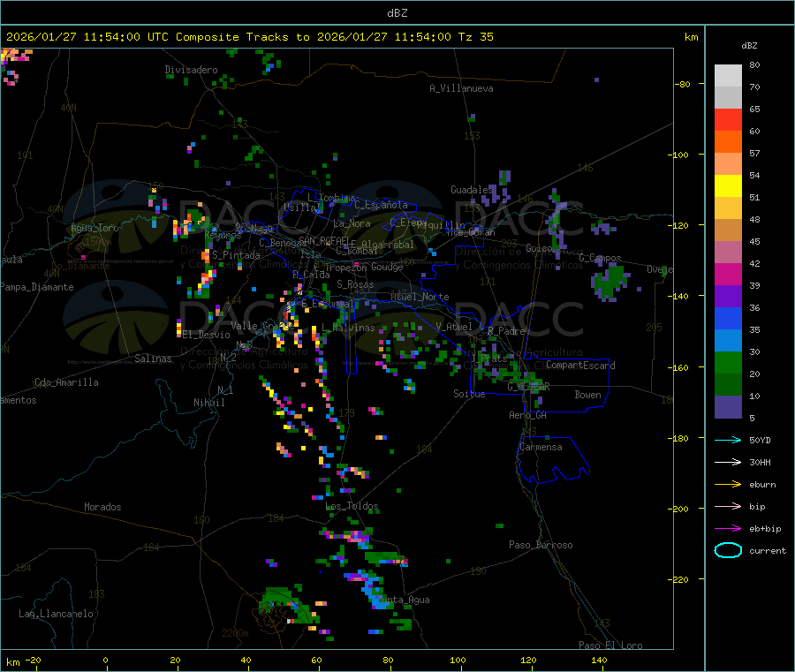795x672 pixels.
Task: Click the magenta eb+bip arrow in legend
Action: (x=728, y=529)
